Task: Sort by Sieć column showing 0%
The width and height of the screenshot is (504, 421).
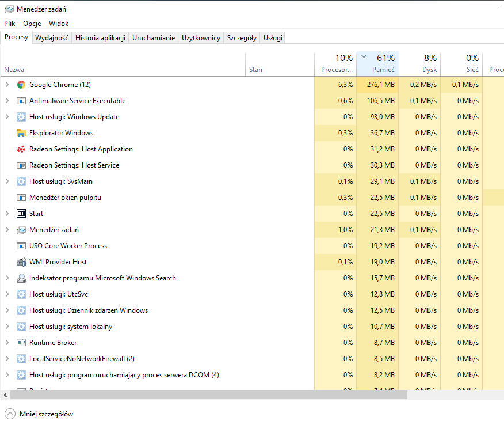Action: 461,64
